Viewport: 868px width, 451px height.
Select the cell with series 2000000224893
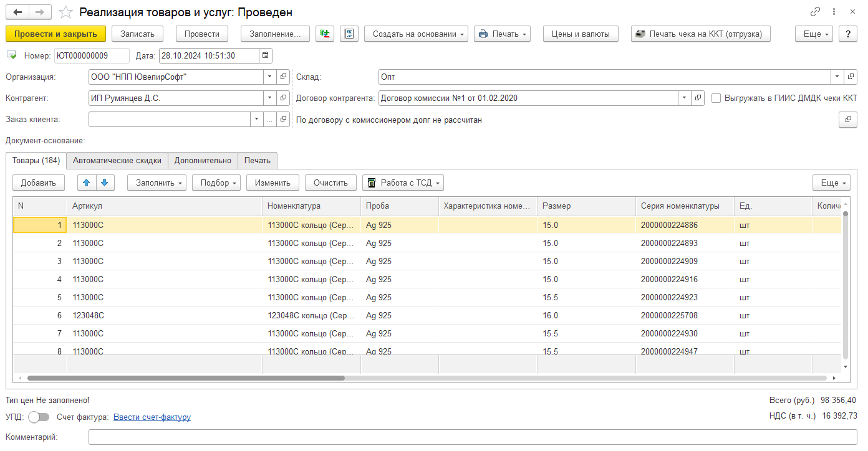(685, 243)
